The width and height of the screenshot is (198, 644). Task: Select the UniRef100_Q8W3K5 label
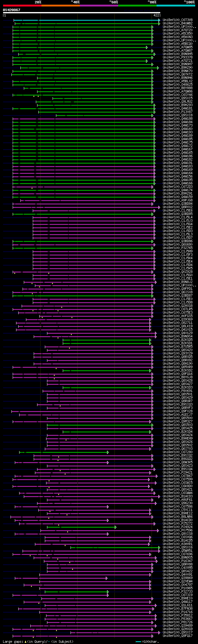click(x=178, y=462)
